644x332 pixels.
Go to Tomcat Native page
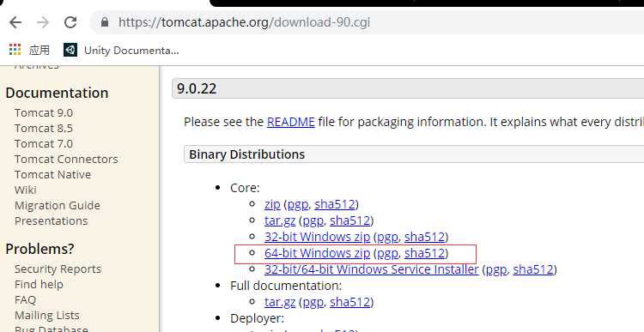[52, 175]
